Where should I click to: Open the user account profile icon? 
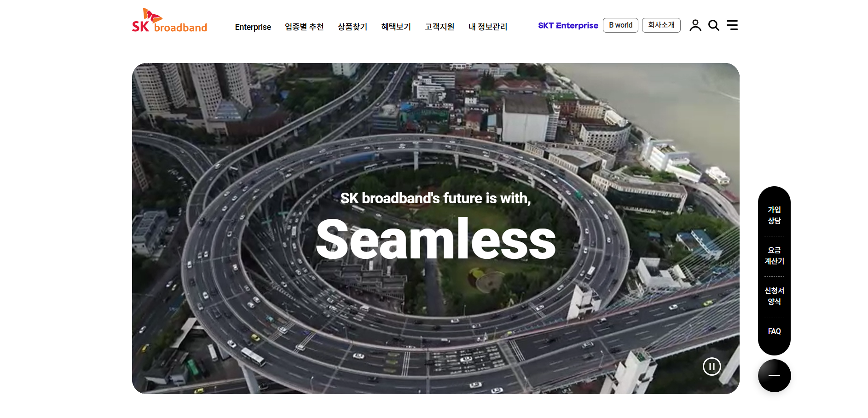695,25
